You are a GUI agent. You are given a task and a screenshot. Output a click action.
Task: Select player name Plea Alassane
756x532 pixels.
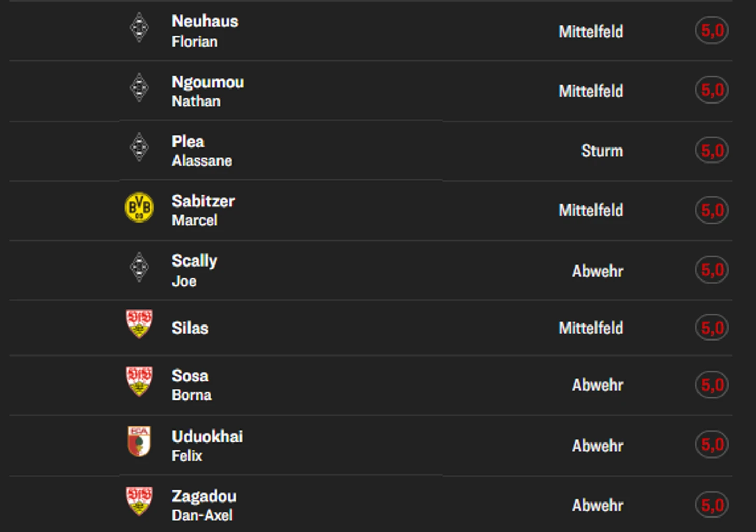[201, 150]
